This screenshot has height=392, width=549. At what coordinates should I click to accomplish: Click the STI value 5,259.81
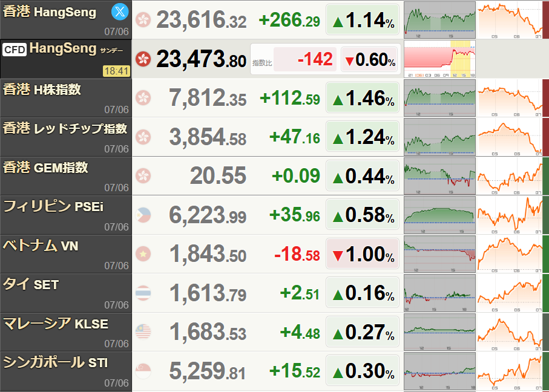point(208,371)
